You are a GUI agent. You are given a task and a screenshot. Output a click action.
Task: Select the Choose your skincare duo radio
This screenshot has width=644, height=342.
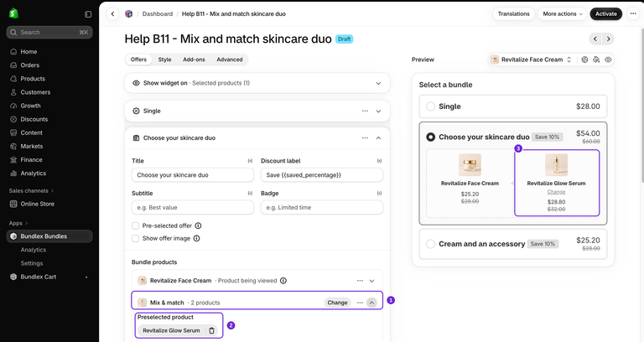(x=430, y=137)
